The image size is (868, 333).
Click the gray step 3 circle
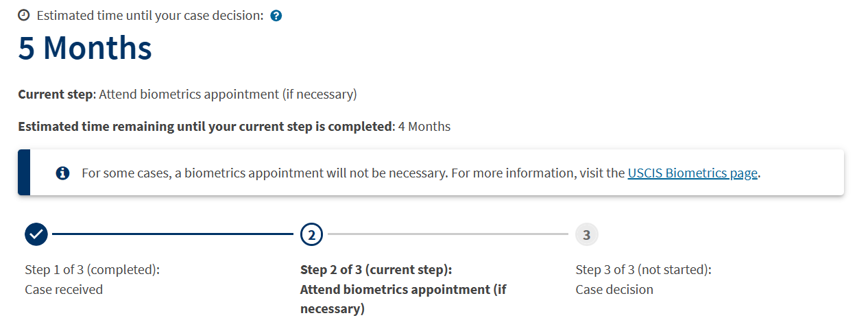(586, 234)
